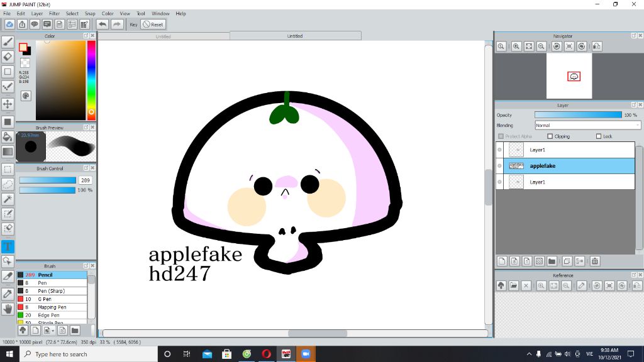Viewport: 644px width, 362px height.
Task: Select the Pencil brush
Action: pos(52,275)
